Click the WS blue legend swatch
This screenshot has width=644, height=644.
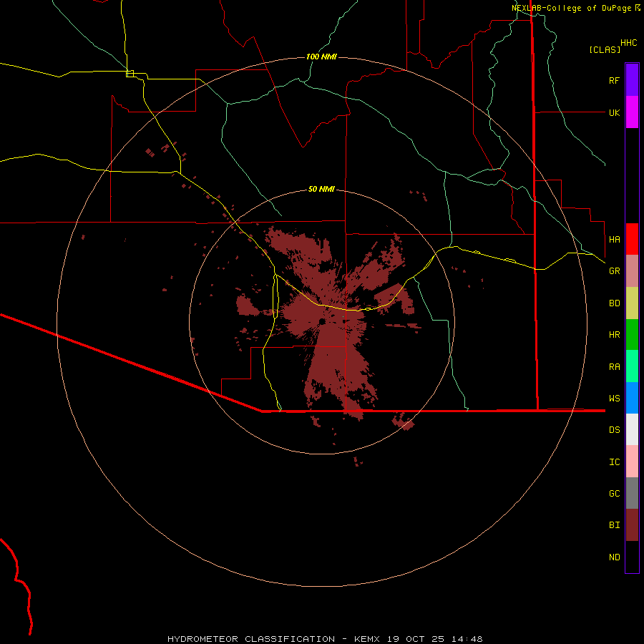[632, 398]
